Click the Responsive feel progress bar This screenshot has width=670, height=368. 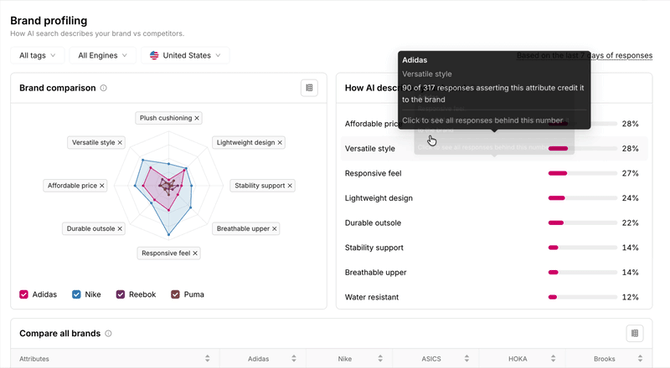point(582,174)
